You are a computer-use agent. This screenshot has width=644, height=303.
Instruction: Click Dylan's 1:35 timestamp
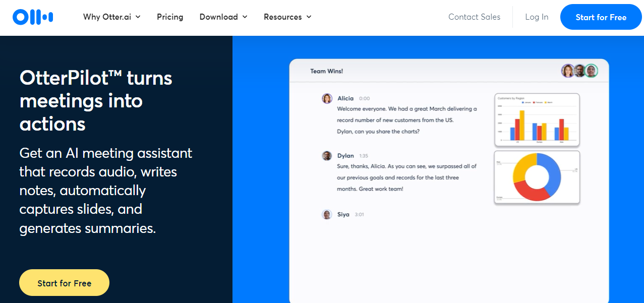tap(364, 156)
